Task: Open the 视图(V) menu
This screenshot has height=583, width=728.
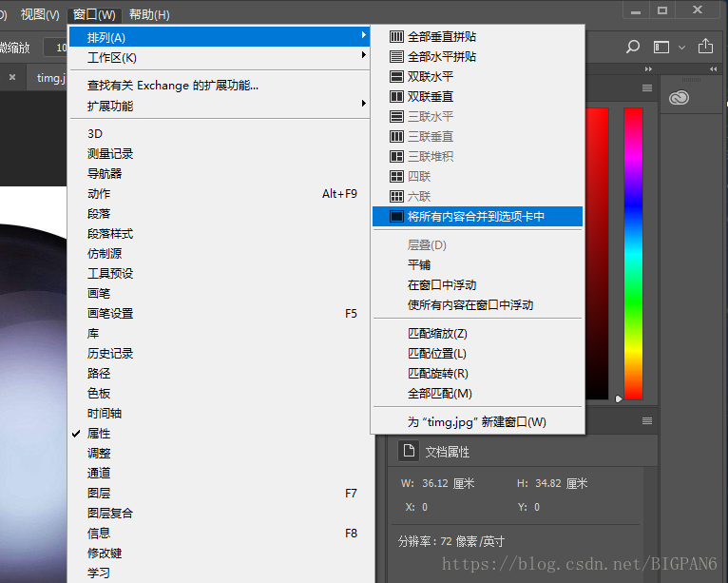Action: (x=40, y=14)
